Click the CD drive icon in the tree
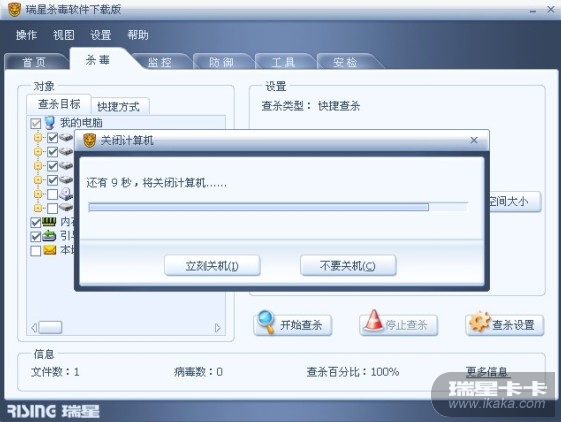Viewport: 561px width, 422px height. pos(66,194)
